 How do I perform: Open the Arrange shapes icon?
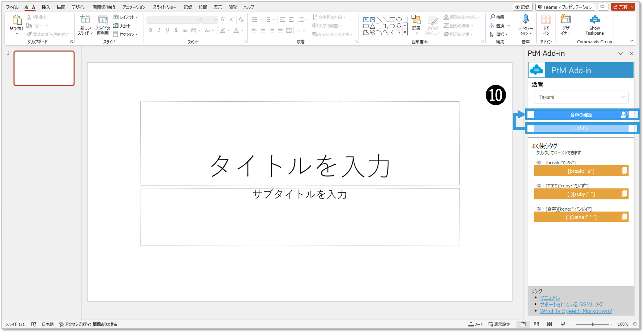click(416, 20)
